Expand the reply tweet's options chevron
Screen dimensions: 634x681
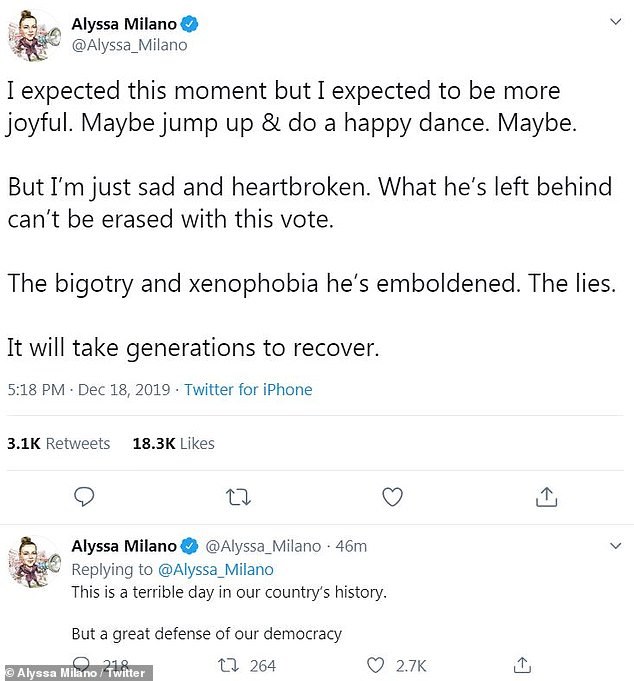point(616,546)
